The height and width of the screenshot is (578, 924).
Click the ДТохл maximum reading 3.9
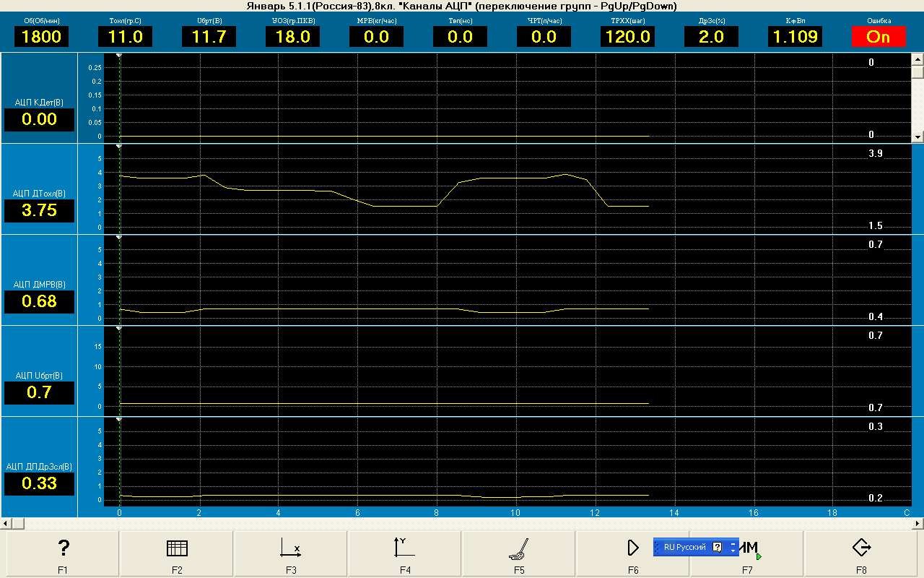(x=875, y=154)
